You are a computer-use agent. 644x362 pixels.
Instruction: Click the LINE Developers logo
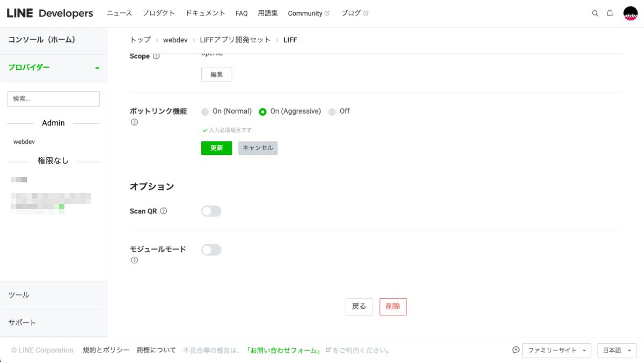[50, 13]
